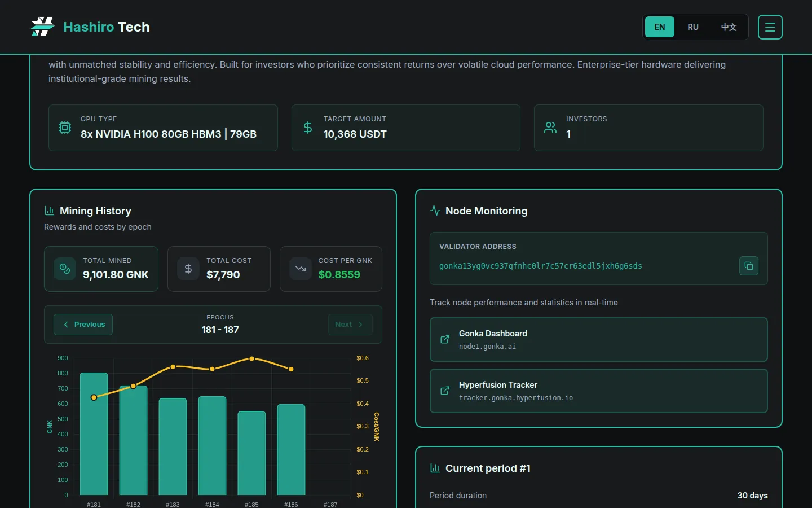Click the epoch #186 bar in chart
The width and height of the screenshot is (812, 508).
(291, 449)
